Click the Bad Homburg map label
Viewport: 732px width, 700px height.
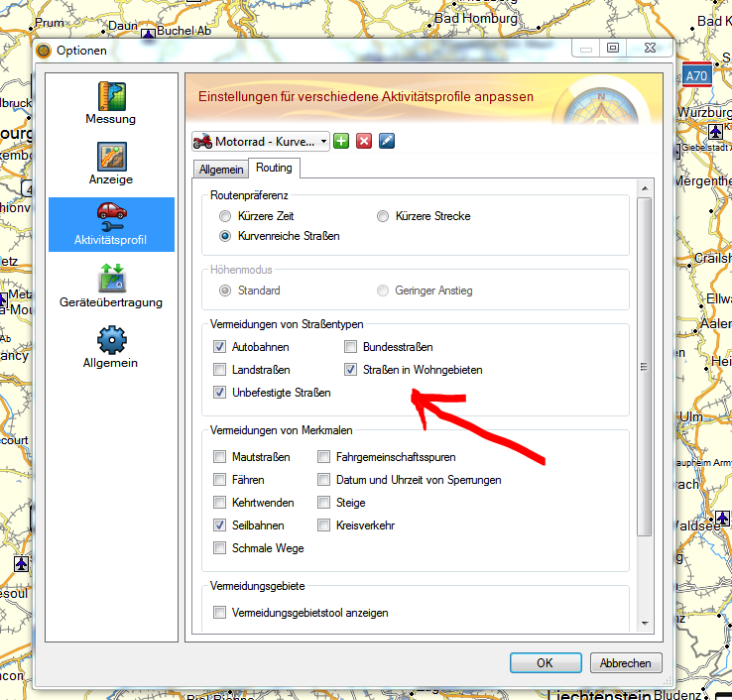pos(476,19)
